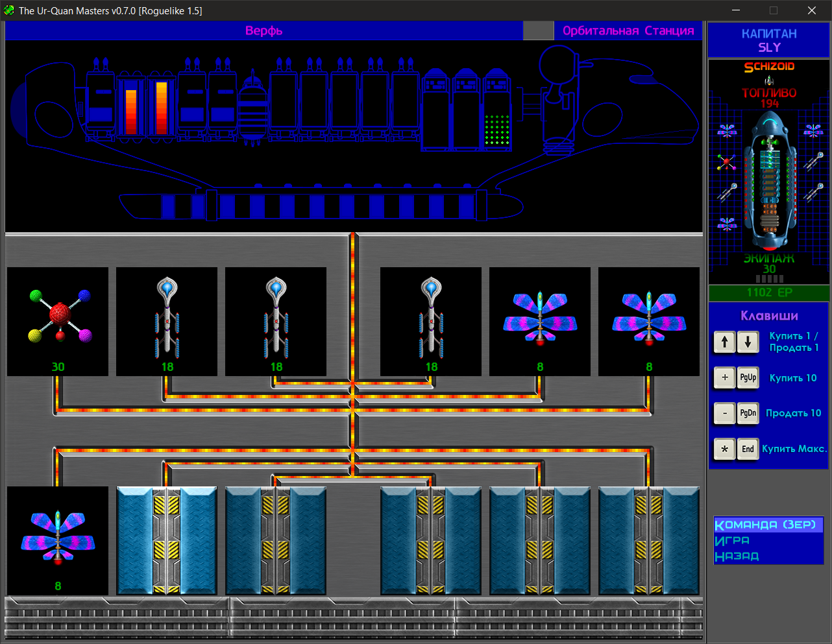This screenshot has width=832, height=644.
Task: Click the КАПИТАН SLY header
Action: (x=769, y=40)
